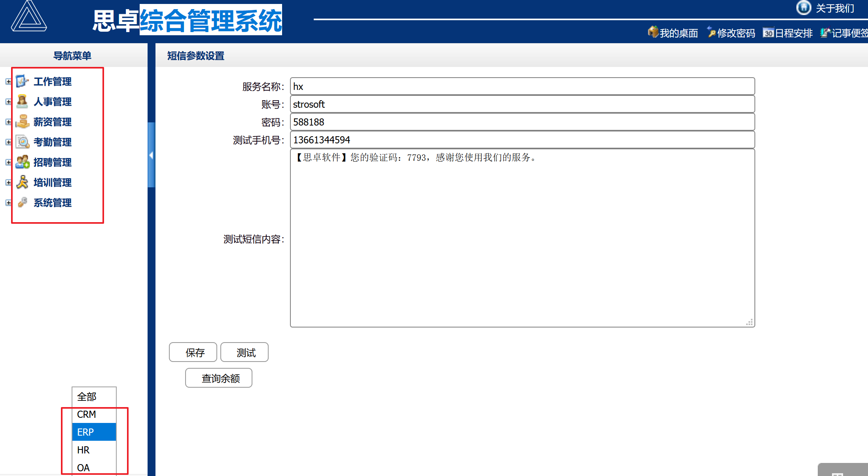868x476 pixels.
Task: Expand the 培训管理 tree node
Action: pos(8,182)
